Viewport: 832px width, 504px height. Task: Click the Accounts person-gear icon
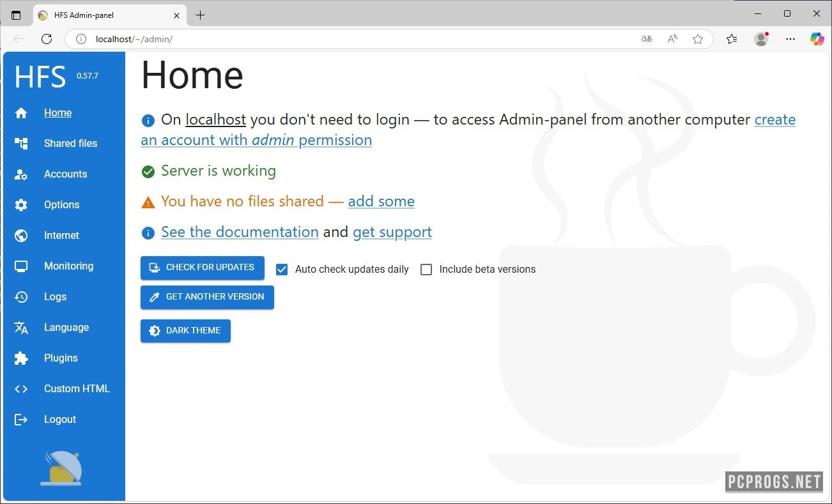click(21, 174)
